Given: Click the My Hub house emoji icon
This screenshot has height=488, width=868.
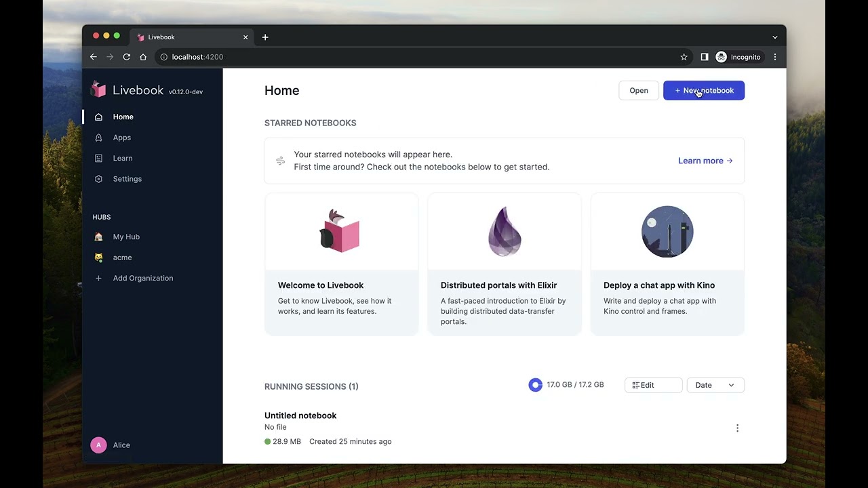Looking at the screenshot, I should [98, 237].
